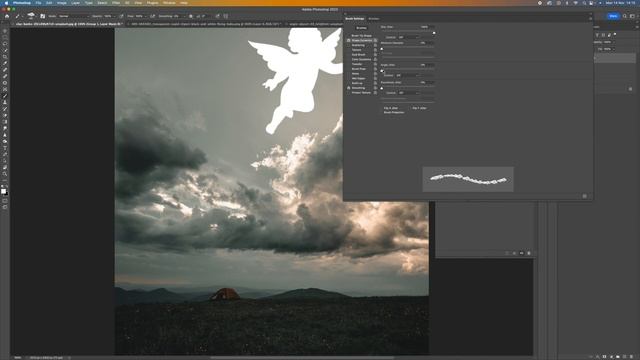Uncheck the Shape Dynamics checkbox
This screenshot has width=640, height=360.
click(349, 40)
